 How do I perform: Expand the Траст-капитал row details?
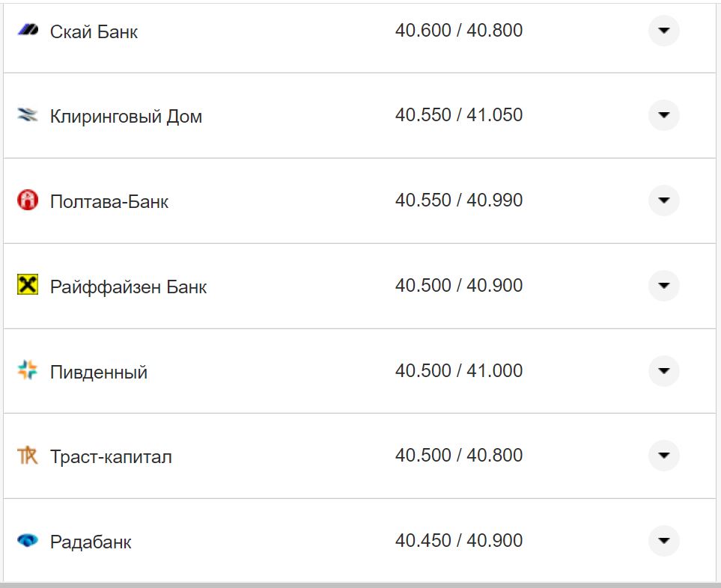click(664, 455)
